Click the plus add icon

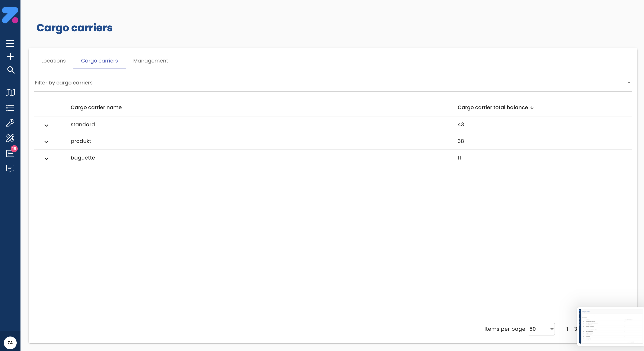[10, 57]
